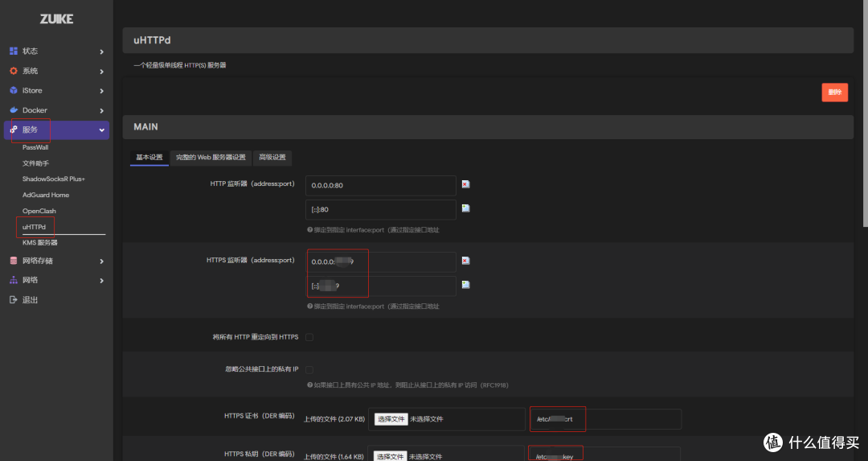Click the 服务 icon in the highlighted row
The width and height of the screenshot is (868, 461).
(14, 130)
